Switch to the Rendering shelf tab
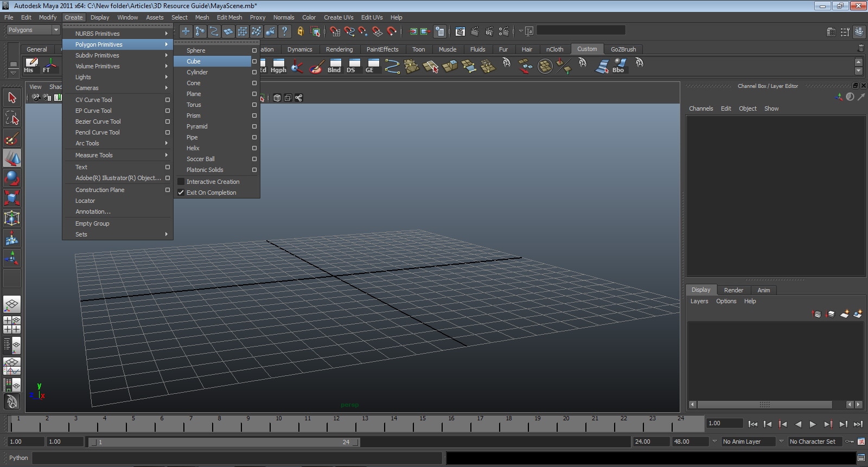The image size is (868, 467). click(339, 49)
